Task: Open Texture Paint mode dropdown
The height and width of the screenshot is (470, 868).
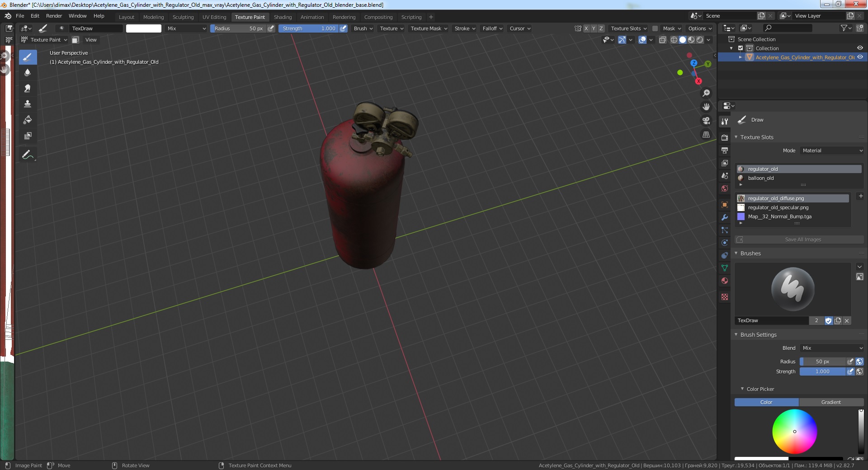Action: click(44, 40)
